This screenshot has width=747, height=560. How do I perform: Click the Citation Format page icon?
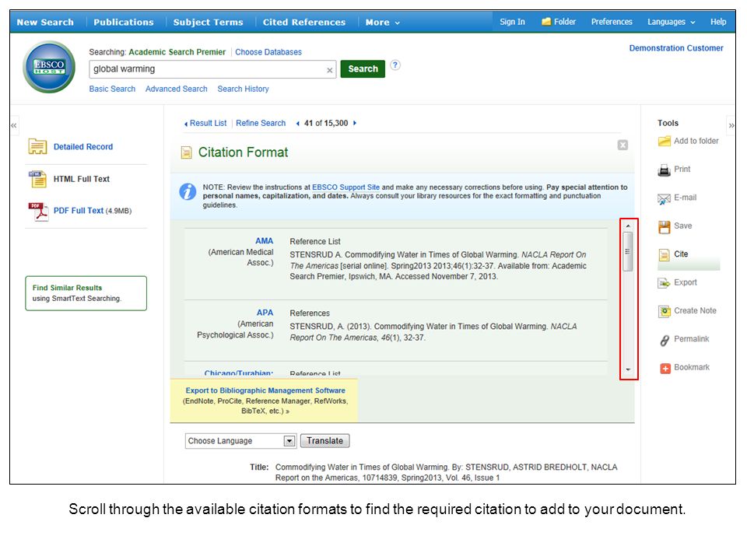tap(186, 152)
